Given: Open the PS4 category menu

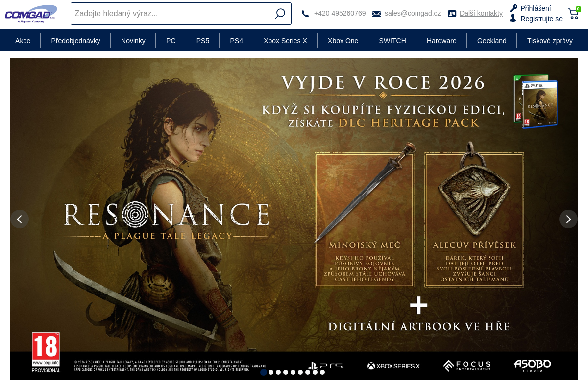Looking at the screenshot, I should 236,41.
